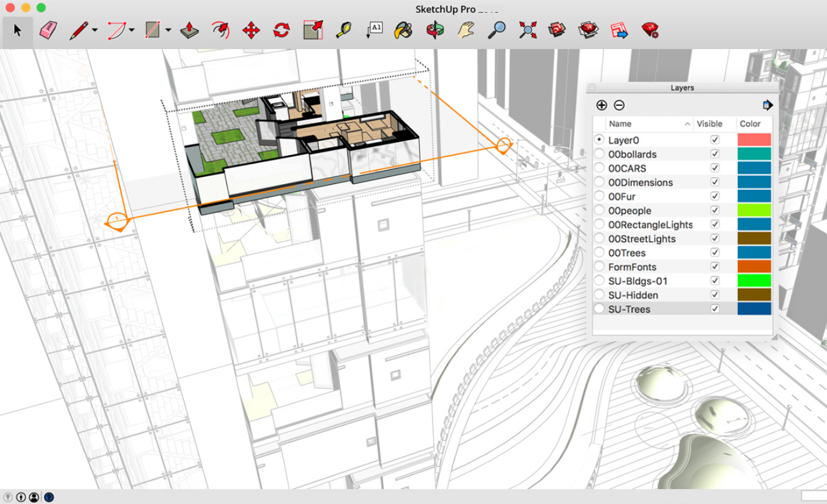This screenshot has width=827, height=504.
Task: Click the Zoom Extents icon
Action: click(528, 30)
